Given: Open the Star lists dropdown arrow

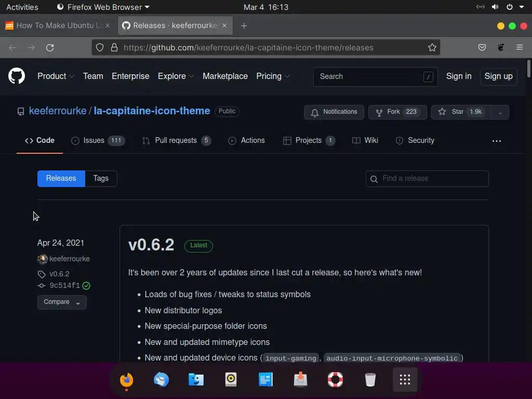Looking at the screenshot, I should click(x=500, y=112).
